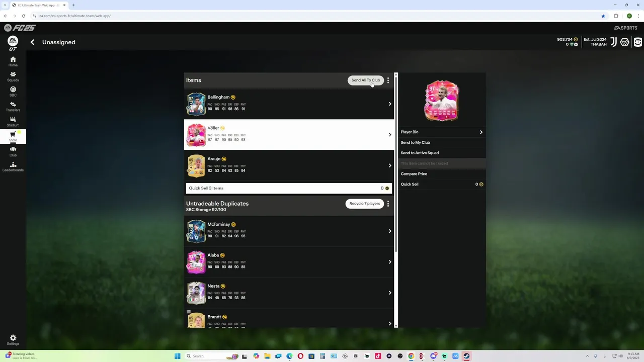Open Player Bio
This screenshot has height=362, width=644.
(441, 132)
